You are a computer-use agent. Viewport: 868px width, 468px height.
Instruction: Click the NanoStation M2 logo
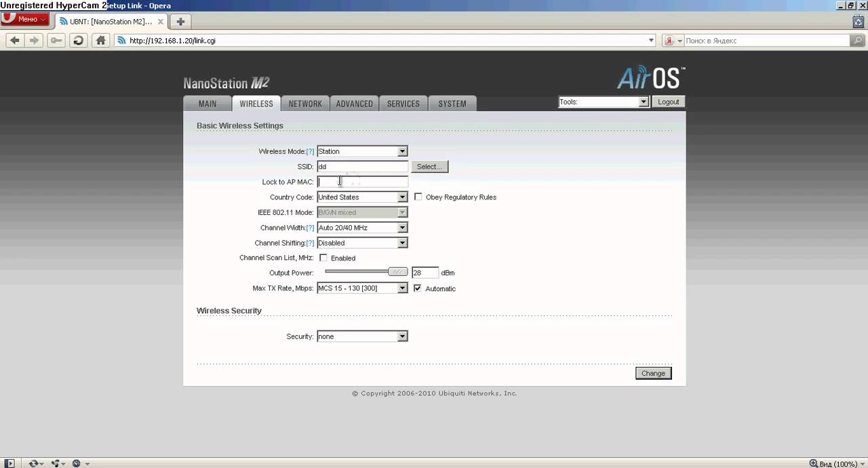point(226,83)
